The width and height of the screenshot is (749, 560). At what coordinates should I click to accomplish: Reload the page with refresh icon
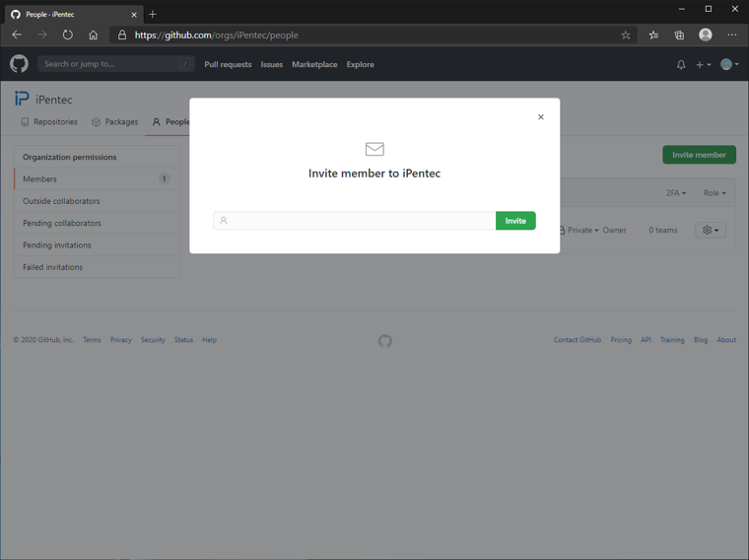(68, 35)
